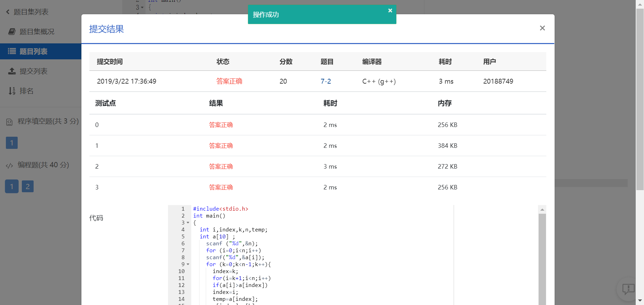Select problem 2 under 编程题

[x=28, y=186]
